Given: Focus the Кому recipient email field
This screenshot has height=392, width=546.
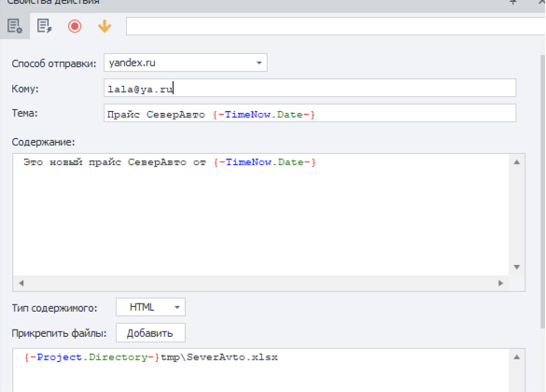Looking at the screenshot, I should (x=310, y=88).
